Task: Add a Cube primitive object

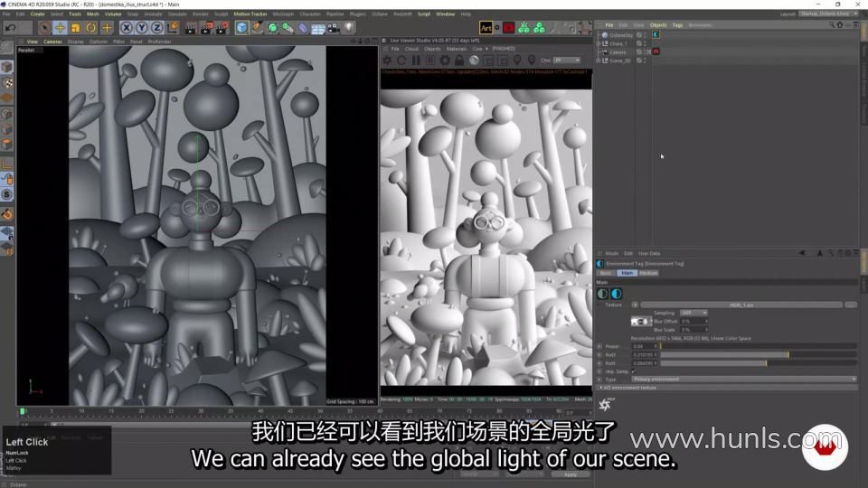Action: pos(242,27)
